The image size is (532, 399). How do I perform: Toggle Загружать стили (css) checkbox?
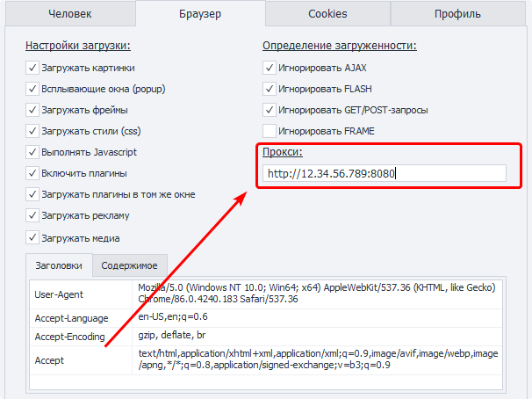(x=32, y=131)
